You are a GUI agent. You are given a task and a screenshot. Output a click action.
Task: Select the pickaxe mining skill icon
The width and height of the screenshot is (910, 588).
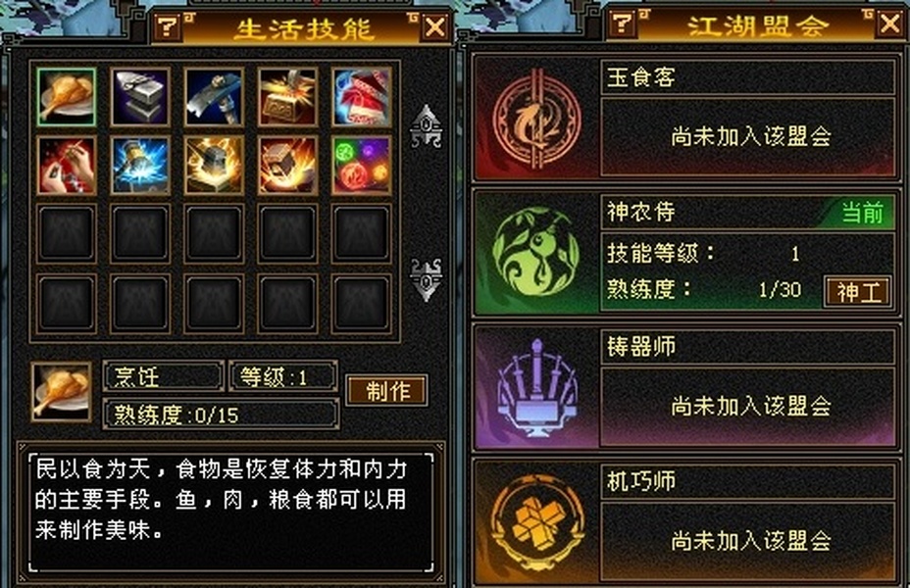pos(214,97)
